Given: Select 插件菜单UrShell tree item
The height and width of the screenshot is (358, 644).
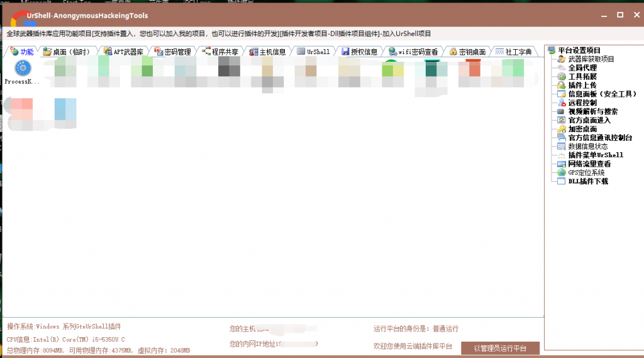Looking at the screenshot, I should click(596, 155).
